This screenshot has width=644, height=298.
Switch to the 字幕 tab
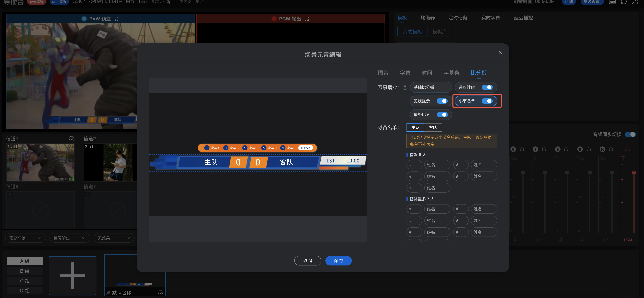[x=405, y=73]
